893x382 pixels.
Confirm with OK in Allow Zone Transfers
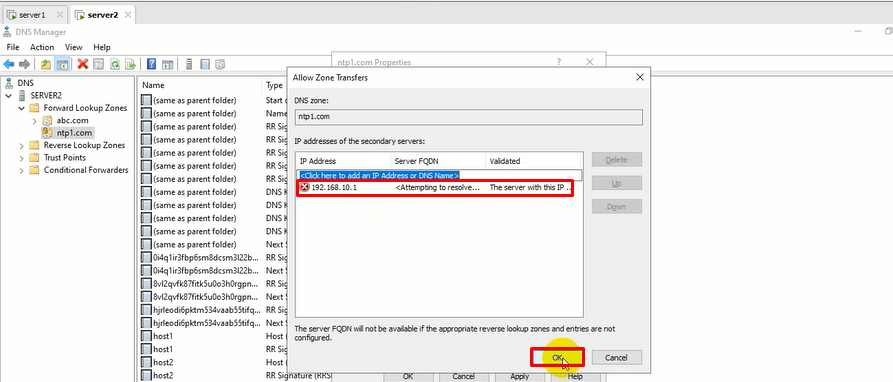(x=558, y=358)
